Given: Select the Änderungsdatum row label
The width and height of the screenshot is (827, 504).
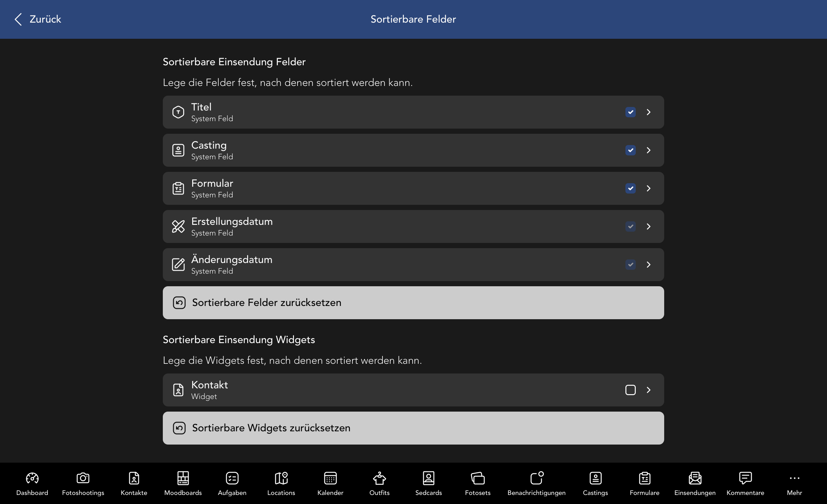Looking at the screenshot, I should point(232,259).
